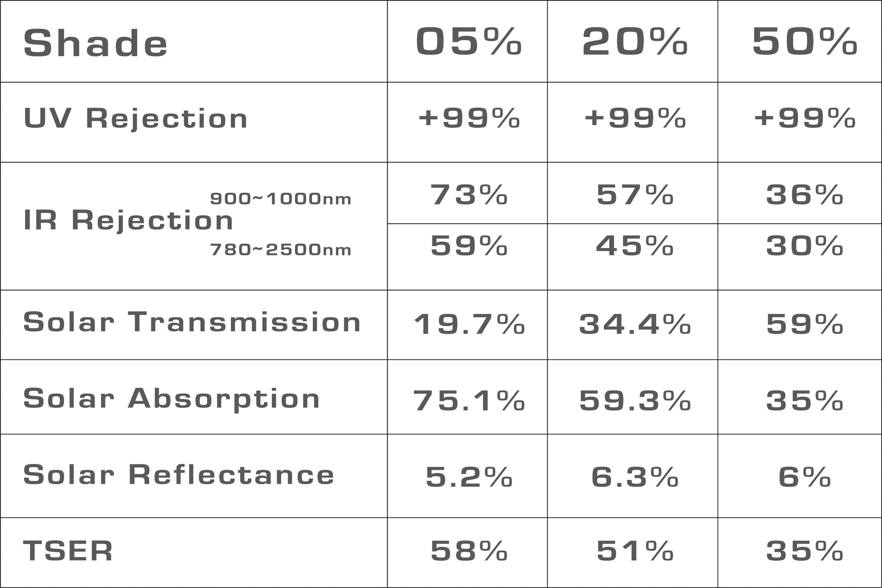Click the 6.3% Solar Reflectance value
Screen dimensions: 882x588
[635, 477]
